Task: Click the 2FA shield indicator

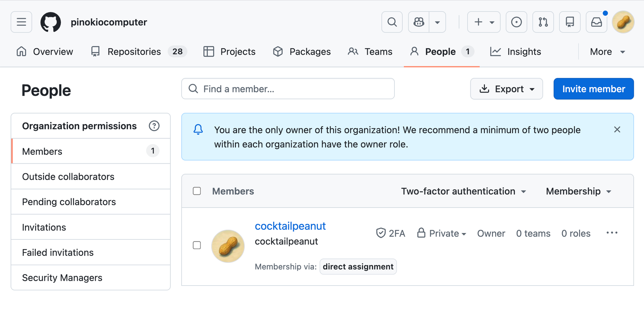Action: tap(390, 233)
